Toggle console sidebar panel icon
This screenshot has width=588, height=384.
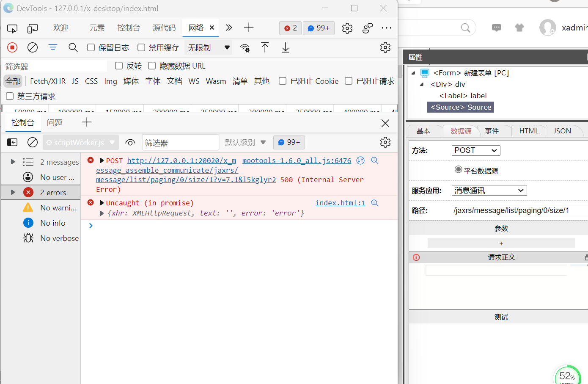tap(12, 143)
